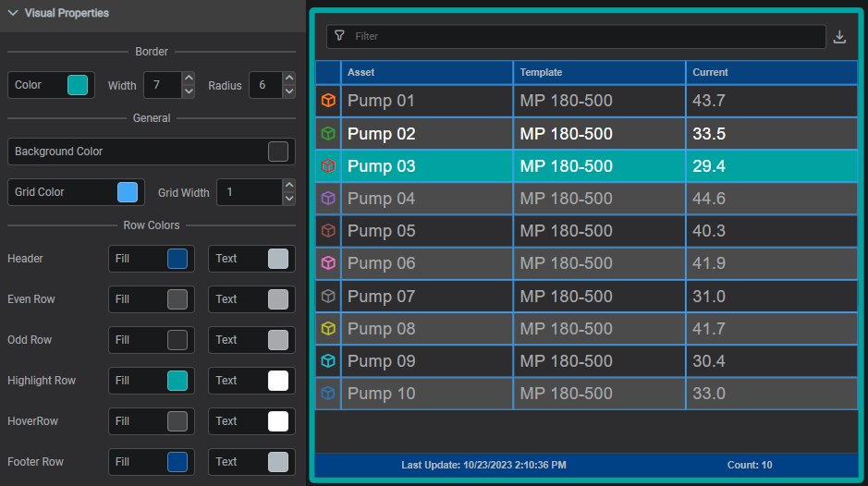Increase the Grid Width value
This screenshot has height=486, width=868.
289,186
